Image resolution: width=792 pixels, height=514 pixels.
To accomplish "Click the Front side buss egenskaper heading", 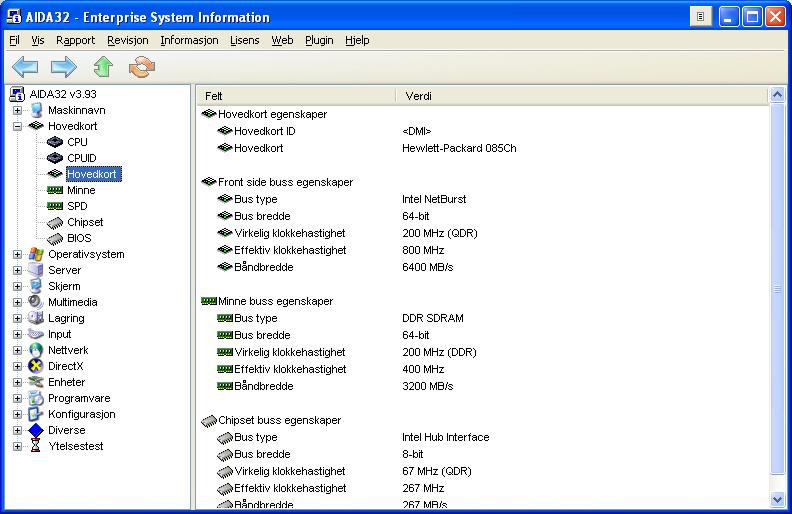I will click(x=285, y=182).
